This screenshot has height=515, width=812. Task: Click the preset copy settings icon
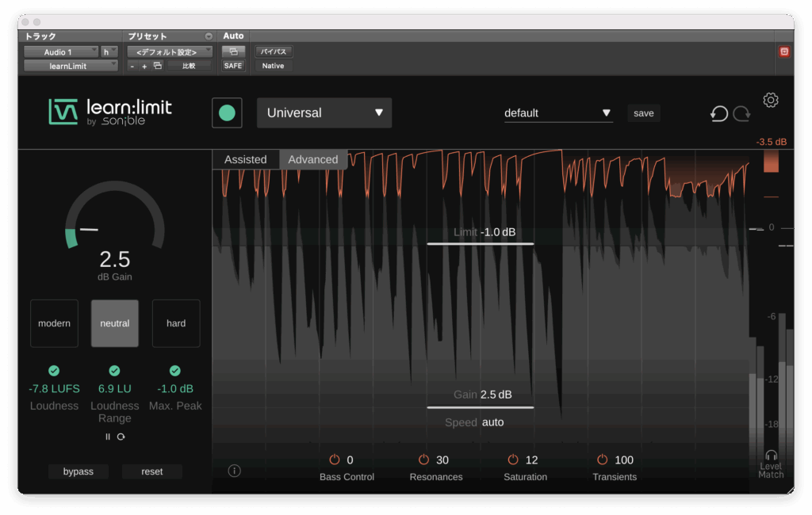[158, 66]
